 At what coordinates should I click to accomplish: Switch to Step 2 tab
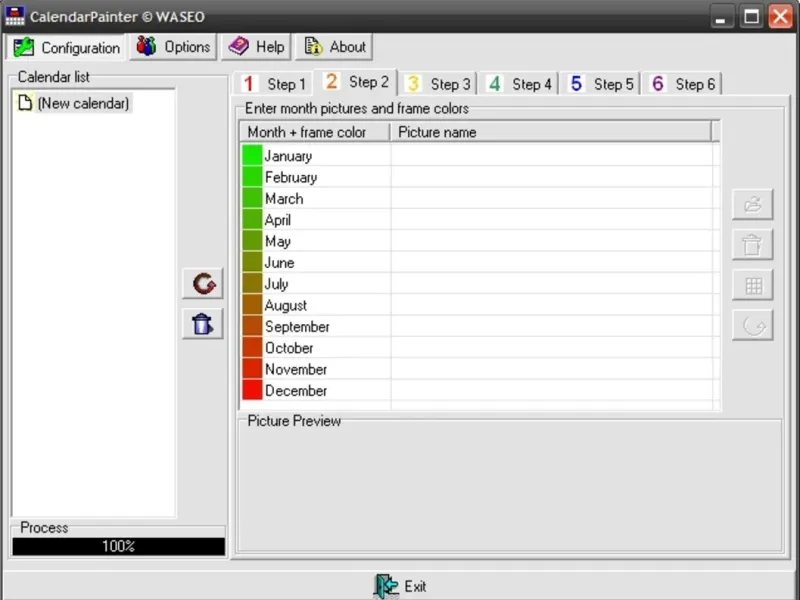click(x=356, y=82)
